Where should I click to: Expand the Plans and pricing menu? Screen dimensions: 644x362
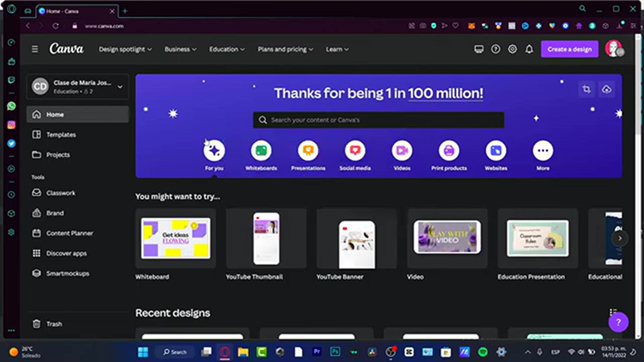coord(285,49)
